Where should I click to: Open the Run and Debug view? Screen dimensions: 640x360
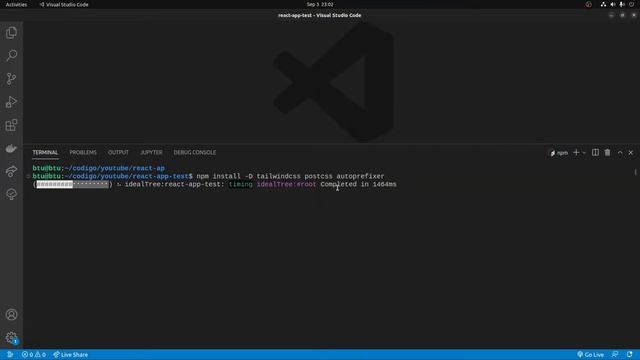tap(11, 102)
